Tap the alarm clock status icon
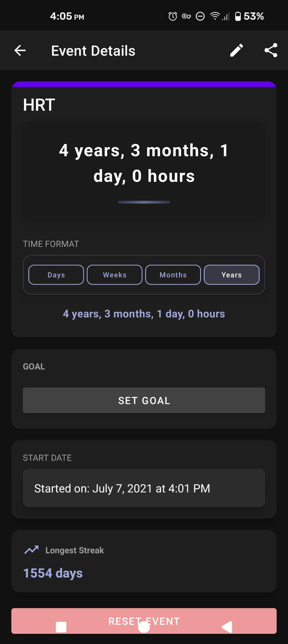The width and height of the screenshot is (288, 644). 173,16
